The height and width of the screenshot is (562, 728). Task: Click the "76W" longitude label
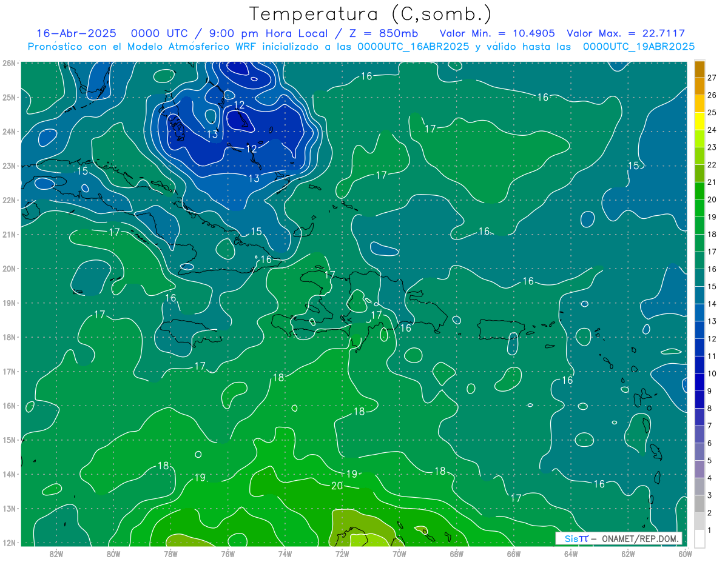pyautogui.click(x=228, y=553)
